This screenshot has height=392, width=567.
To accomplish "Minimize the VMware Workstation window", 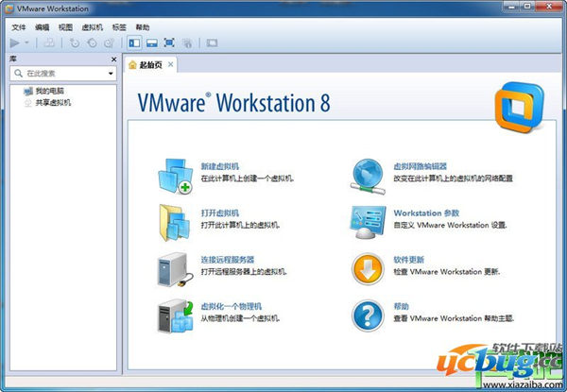I will (x=512, y=6).
